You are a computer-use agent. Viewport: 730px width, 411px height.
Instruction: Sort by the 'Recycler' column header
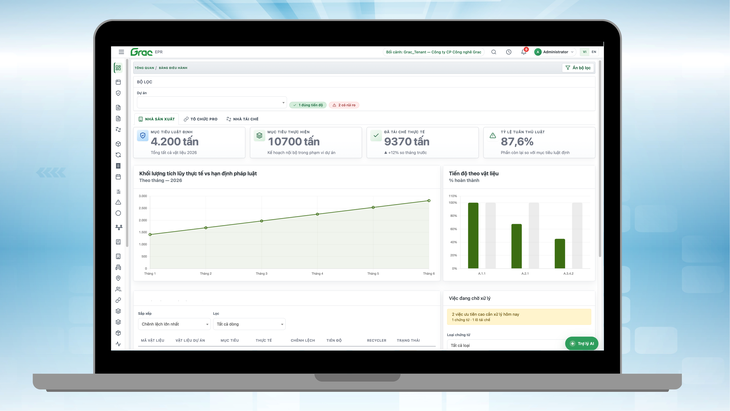pos(376,341)
